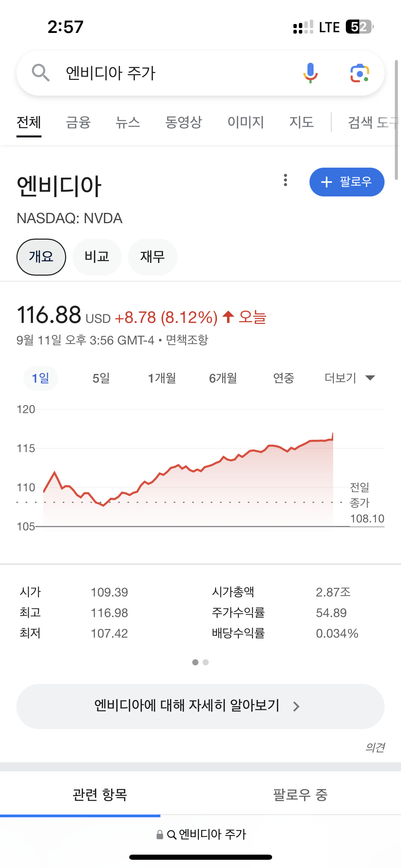Switch chart to 5일 range
This screenshot has width=401, height=868.
point(101,378)
